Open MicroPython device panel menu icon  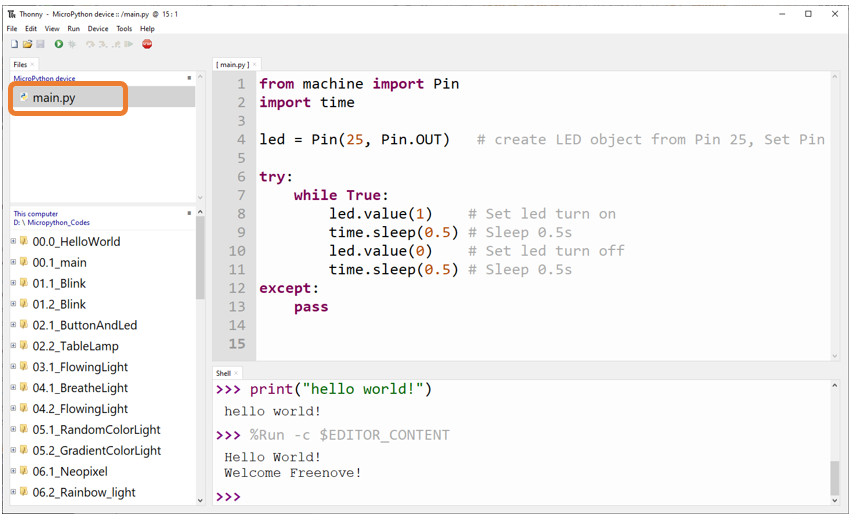189,78
